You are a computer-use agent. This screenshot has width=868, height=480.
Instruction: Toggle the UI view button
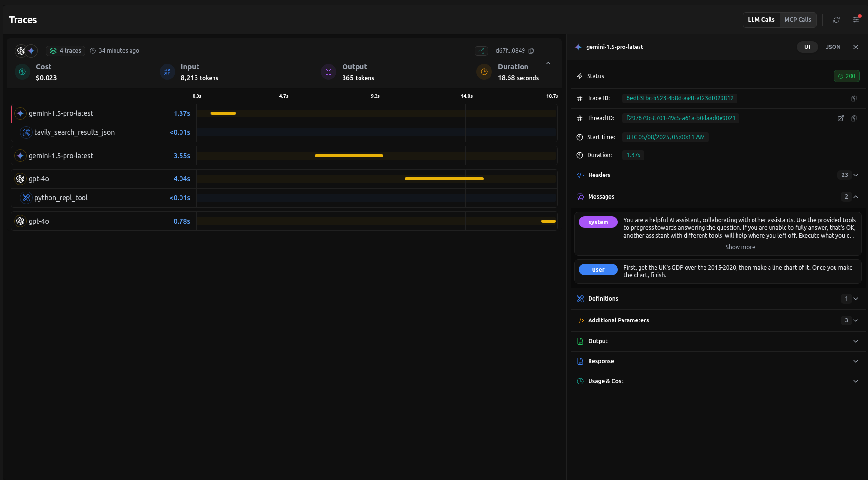[807, 47]
